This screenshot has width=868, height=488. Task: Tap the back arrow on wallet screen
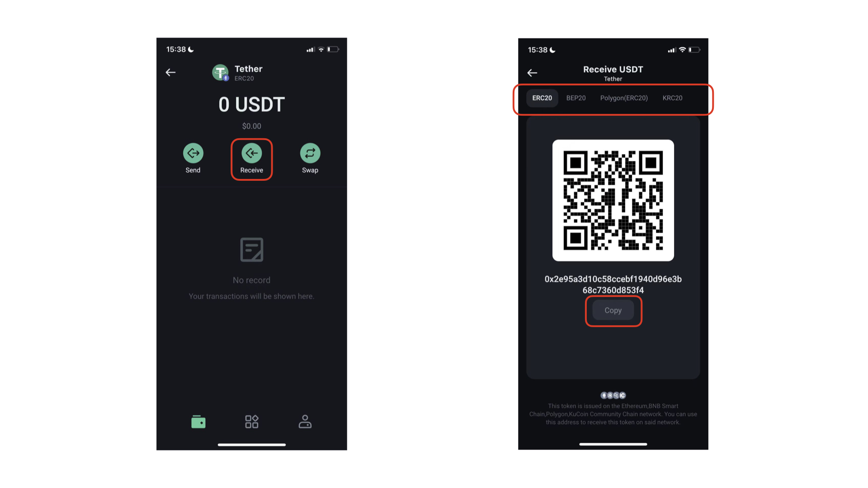coord(171,72)
